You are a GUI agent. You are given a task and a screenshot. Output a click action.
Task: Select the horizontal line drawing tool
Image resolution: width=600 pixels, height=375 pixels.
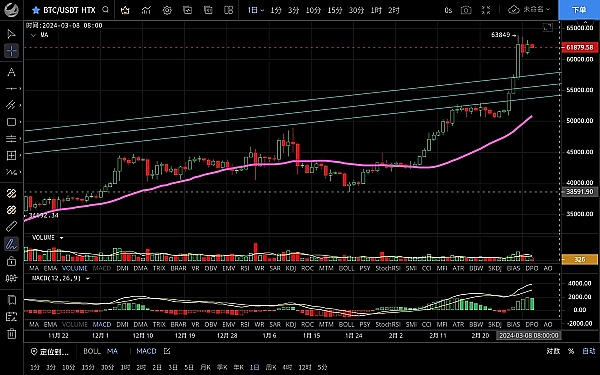[11, 88]
